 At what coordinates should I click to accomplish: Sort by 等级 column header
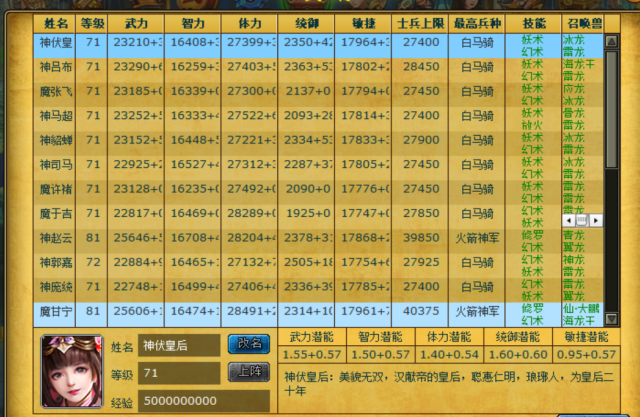92,21
